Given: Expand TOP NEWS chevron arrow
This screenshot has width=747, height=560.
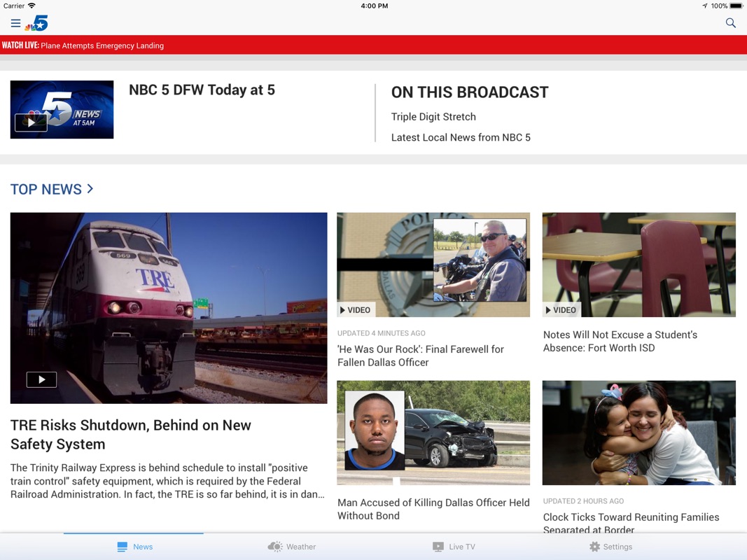Looking at the screenshot, I should (x=90, y=189).
